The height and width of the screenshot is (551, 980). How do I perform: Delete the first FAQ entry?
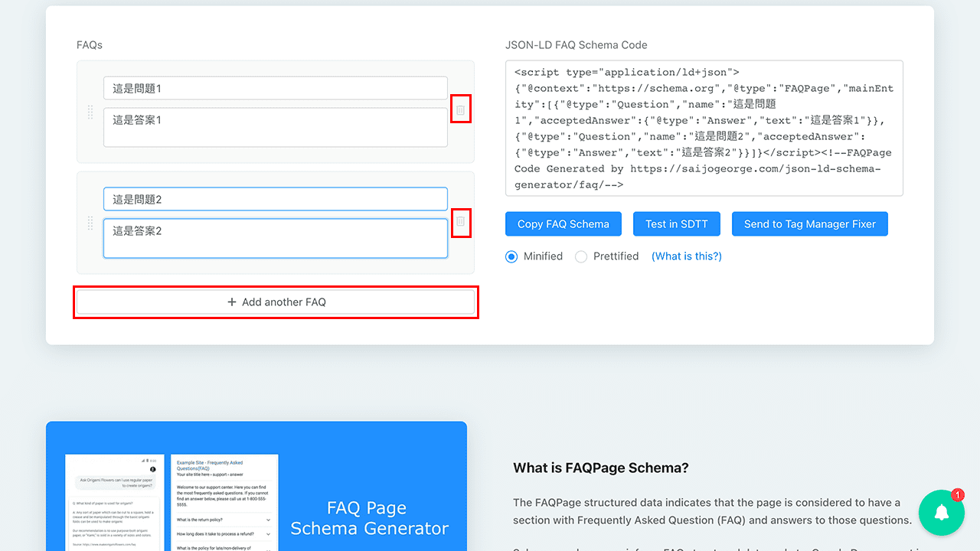(x=460, y=108)
